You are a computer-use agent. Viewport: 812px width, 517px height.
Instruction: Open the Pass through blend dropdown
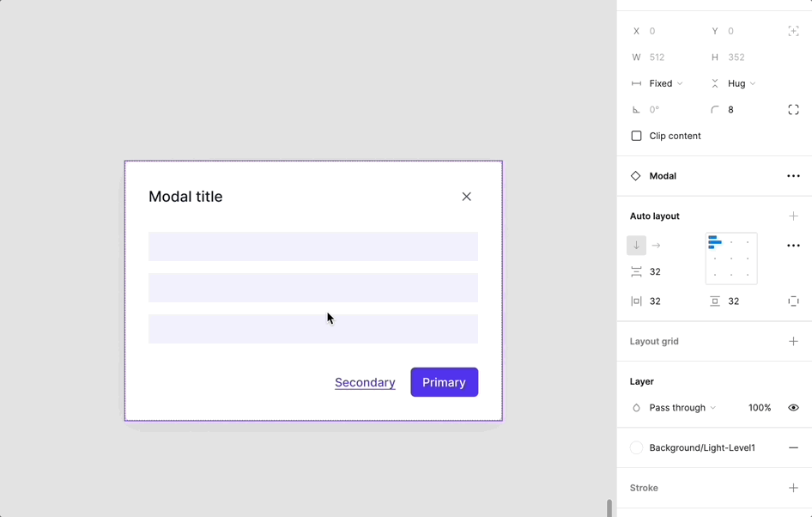pyautogui.click(x=682, y=408)
